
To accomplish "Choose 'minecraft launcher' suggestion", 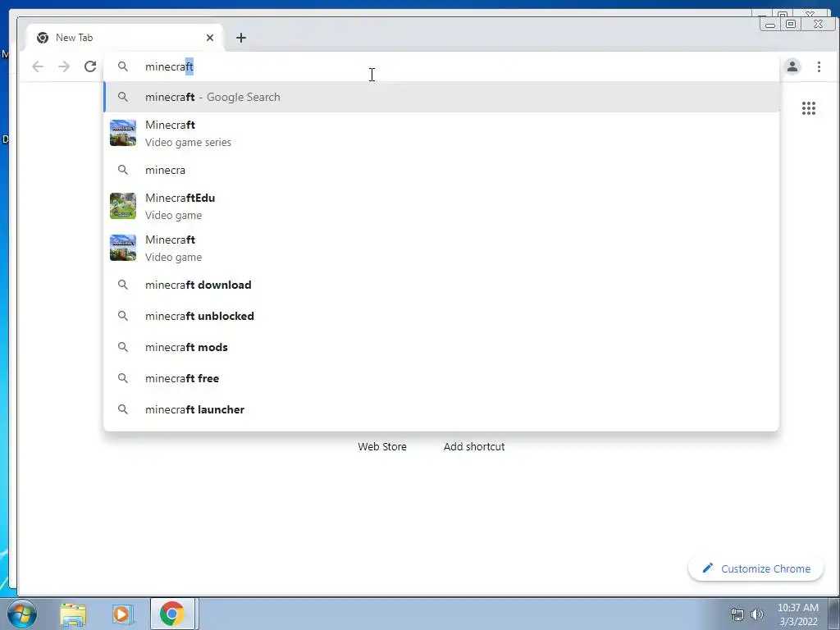I will pos(441,409).
